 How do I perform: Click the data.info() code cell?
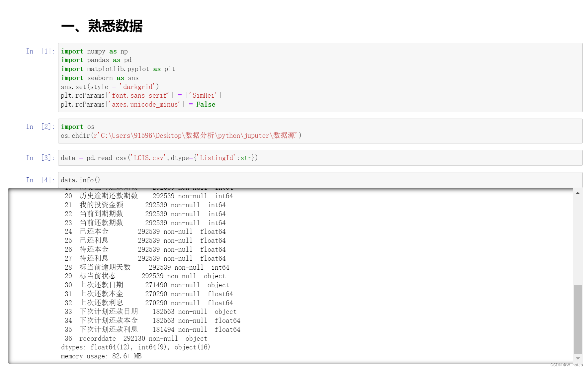[320, 180]
